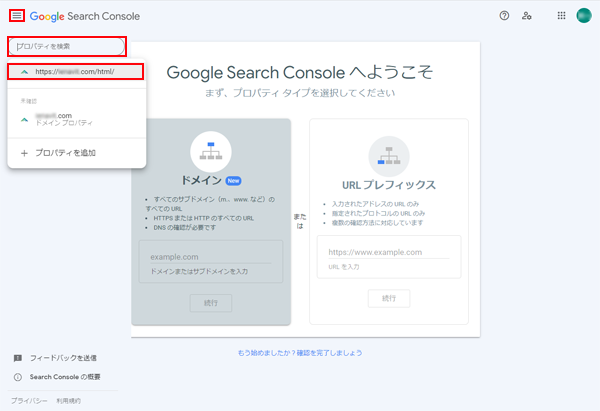Select the unverified .com domain property
Screen dimensions: 600x411
pyautogui.click(x=77, y=119)
